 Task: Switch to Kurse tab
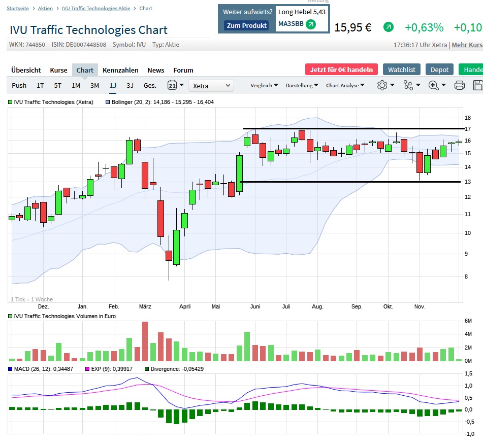pos(58,70)
